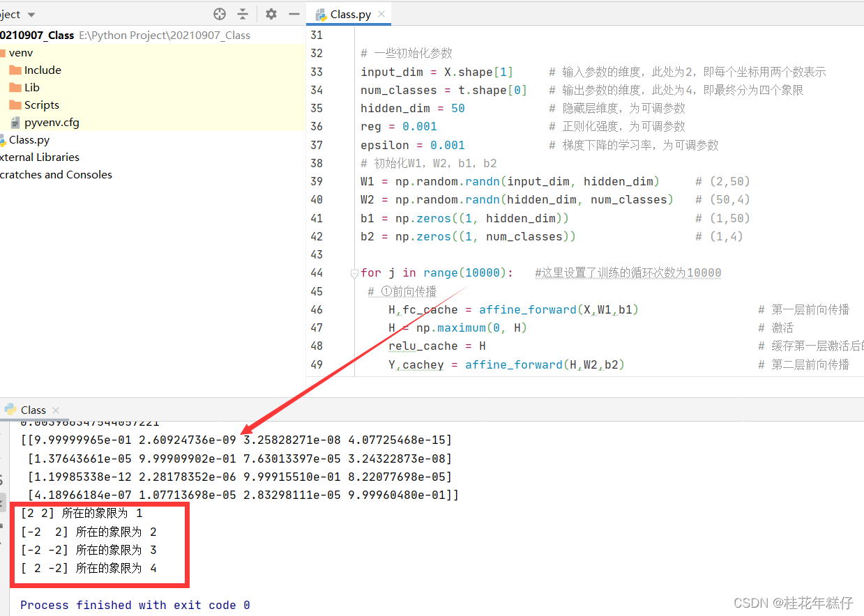Close the Class.py editor tab

click(x=381, y=14)
